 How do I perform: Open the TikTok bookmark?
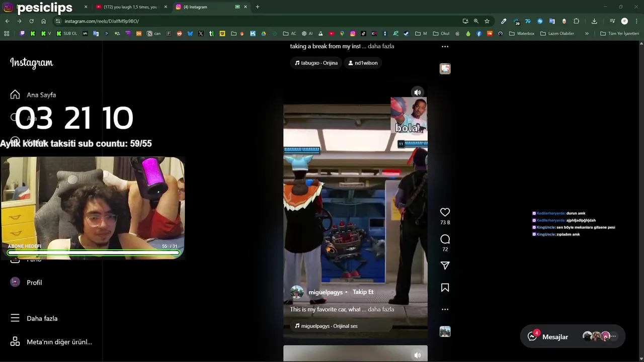pyautogui.click(x=363, y=33)
